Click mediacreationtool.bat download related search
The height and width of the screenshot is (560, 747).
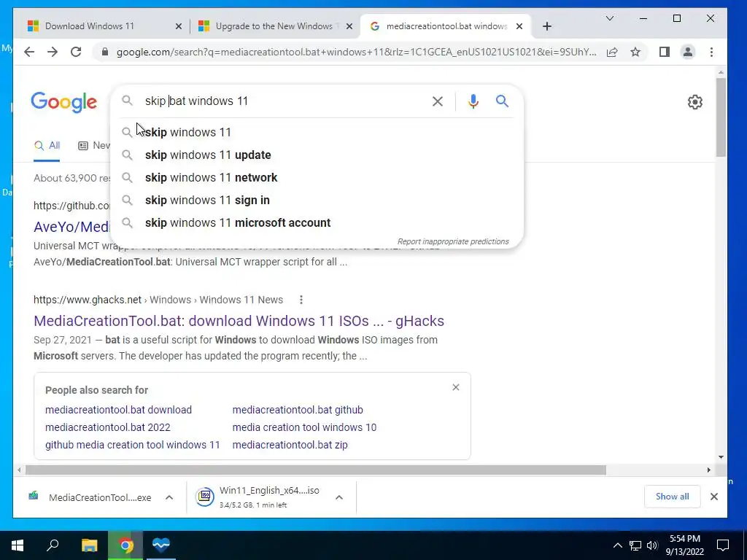tap(118, 410)
